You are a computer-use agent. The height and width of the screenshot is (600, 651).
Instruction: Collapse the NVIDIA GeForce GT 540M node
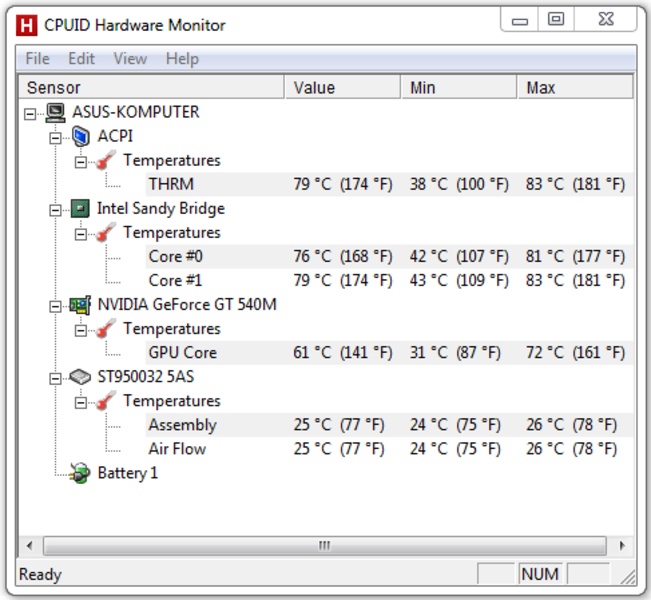(x=55, y=306)
